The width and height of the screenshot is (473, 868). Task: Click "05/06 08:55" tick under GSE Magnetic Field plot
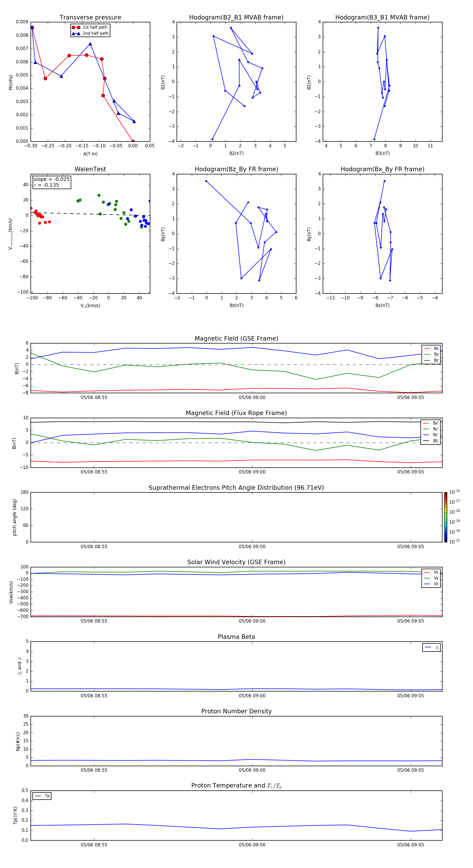pos(94,397)
